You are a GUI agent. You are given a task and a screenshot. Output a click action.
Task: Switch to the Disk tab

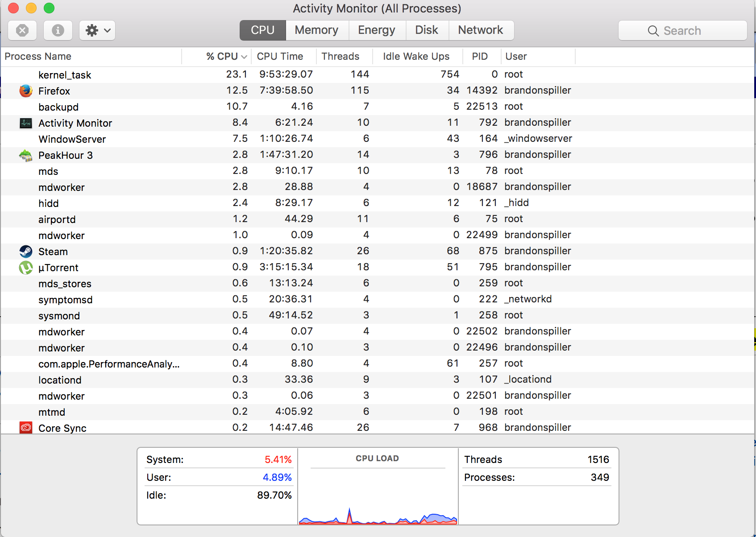click(x=427, y=30)
